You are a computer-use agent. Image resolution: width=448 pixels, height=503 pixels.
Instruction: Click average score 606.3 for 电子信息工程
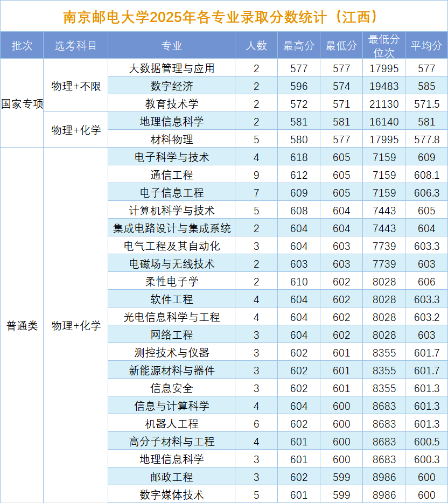point(426,193)
